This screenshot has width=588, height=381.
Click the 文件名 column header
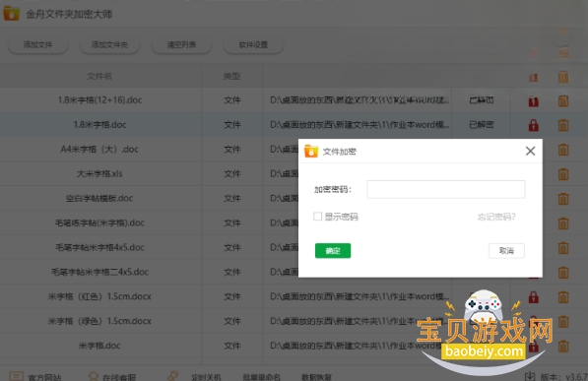[99, 76]
